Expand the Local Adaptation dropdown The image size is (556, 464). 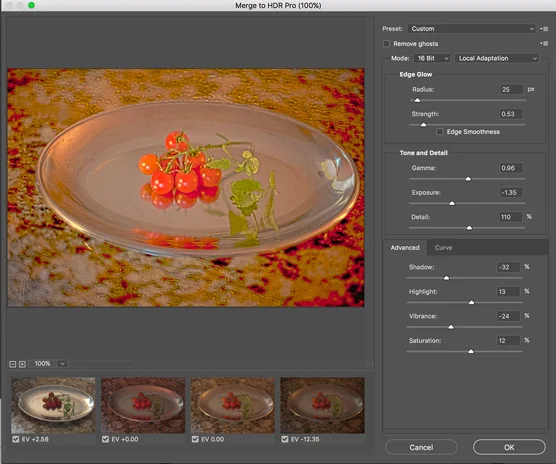pyautogui.click(x=497, y=58)
